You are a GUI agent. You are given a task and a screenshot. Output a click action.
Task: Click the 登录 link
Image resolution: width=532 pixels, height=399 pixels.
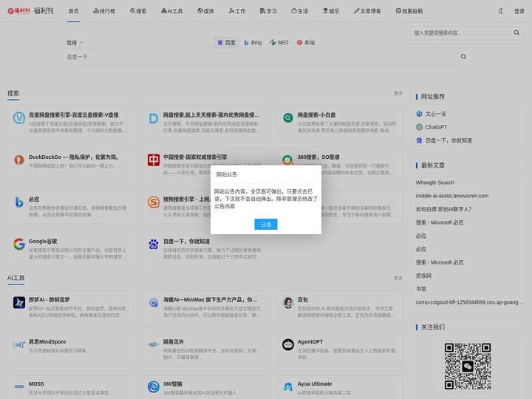tap(519, 11)
